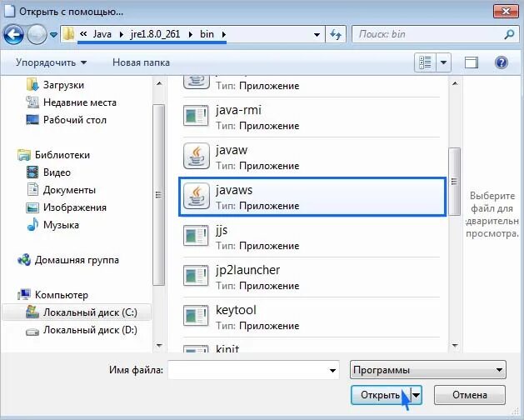Screen dimensions: 524x420
Task: Open Локальный диск (D:)
Action: click(90, 330)
